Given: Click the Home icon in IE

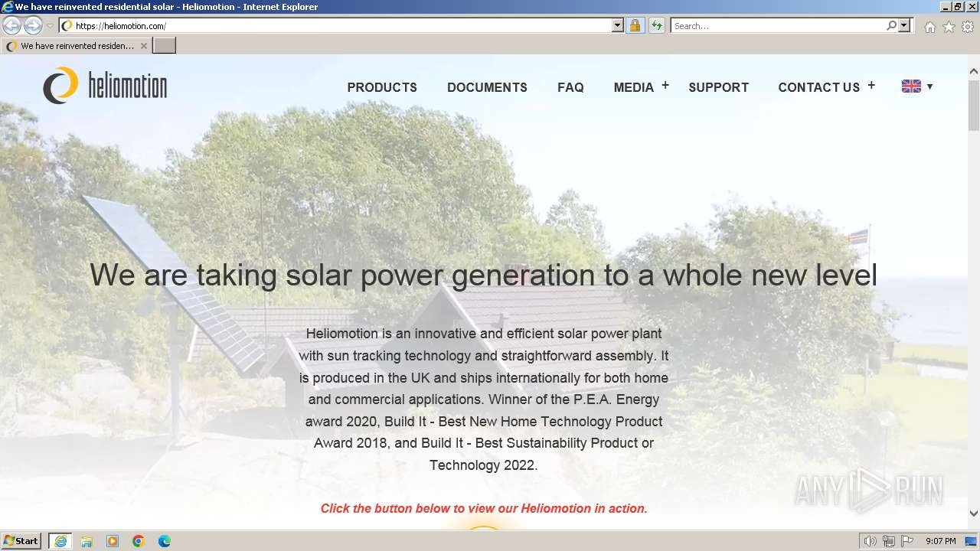Looking at the screenshot, I should point(929,27).
